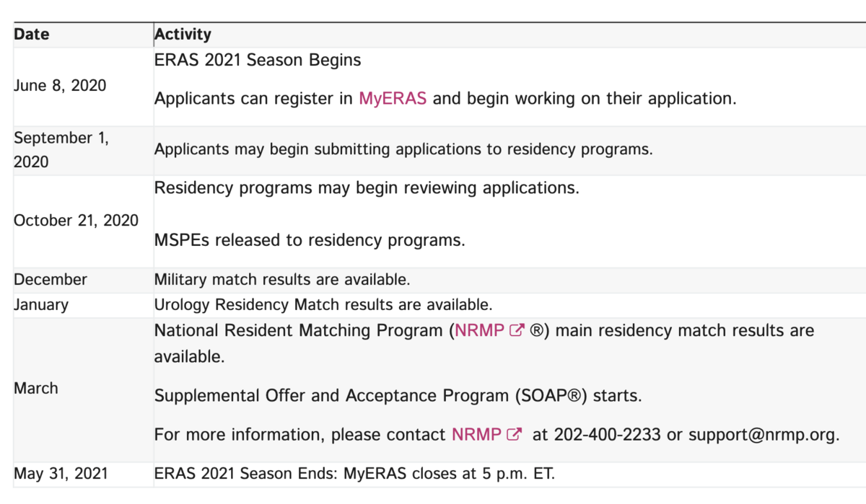The height and width of the screenshot is (504, 866).
Task: Click the support@nrmp.org email address
Action: [763, 436]
